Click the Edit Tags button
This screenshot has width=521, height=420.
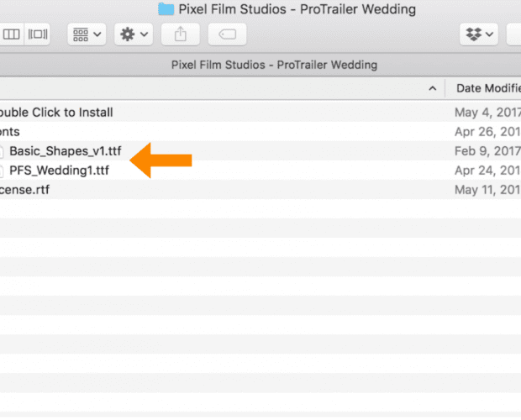(227, 34)
